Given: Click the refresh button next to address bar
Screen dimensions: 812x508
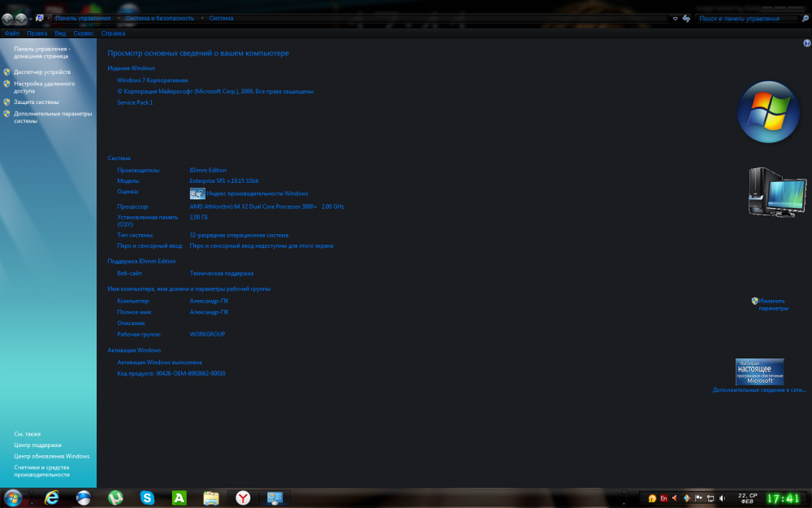Looking at the screenshot, I should point(686,18).
